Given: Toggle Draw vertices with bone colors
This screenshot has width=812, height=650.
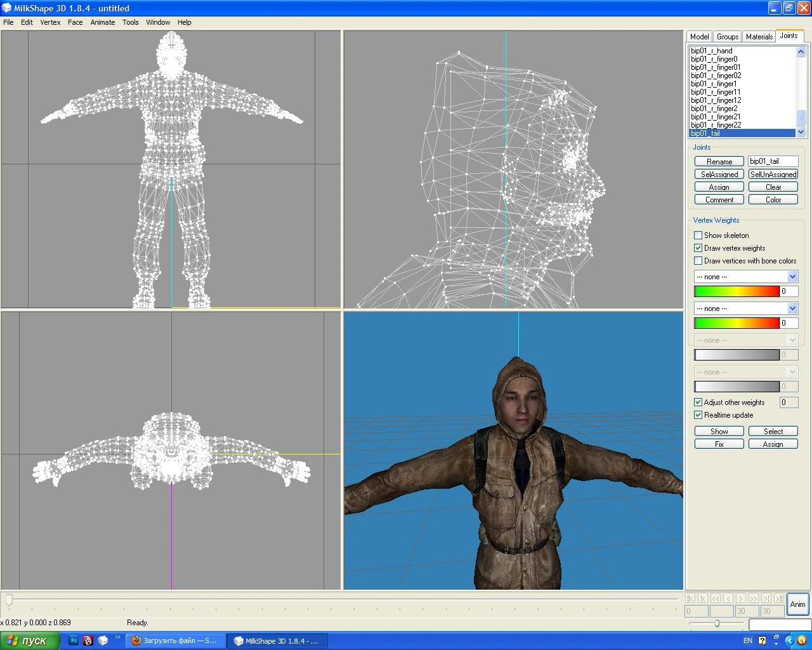Looking at the screenshot, I should click(698, 261).
